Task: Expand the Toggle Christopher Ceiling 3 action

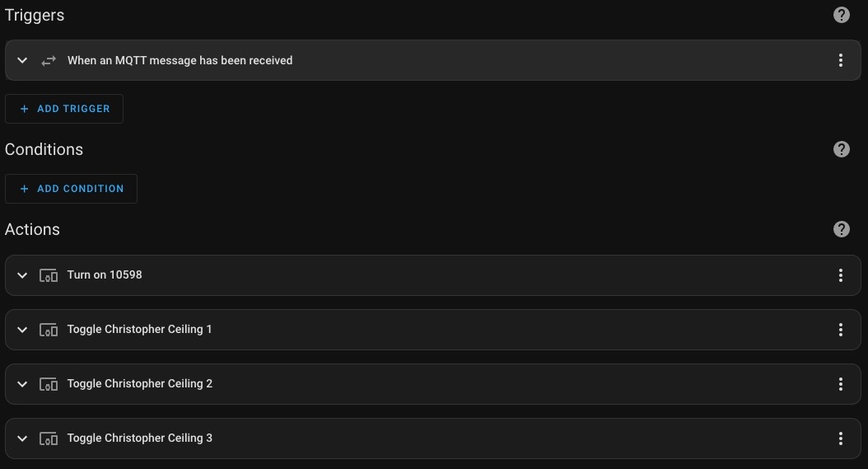Action: pos(22,439)
